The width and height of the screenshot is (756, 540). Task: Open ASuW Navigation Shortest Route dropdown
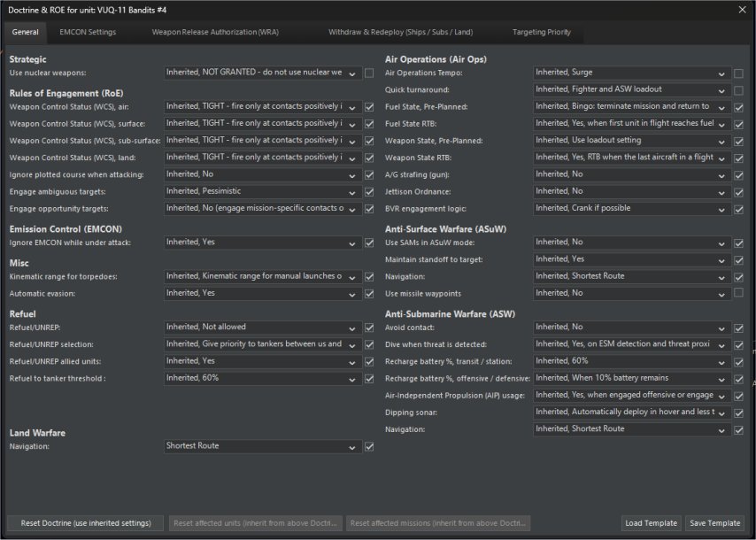[632, 277]
